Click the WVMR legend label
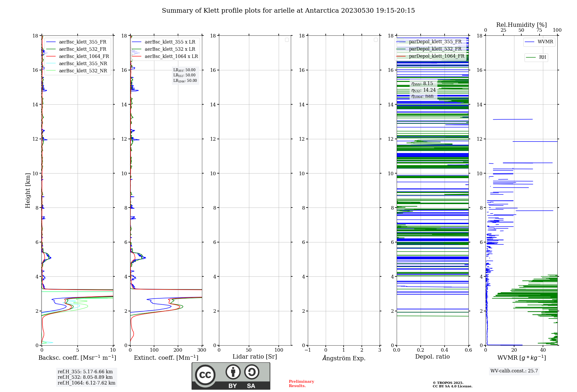Viewport: 577px width, 392px height. (545, 42)
